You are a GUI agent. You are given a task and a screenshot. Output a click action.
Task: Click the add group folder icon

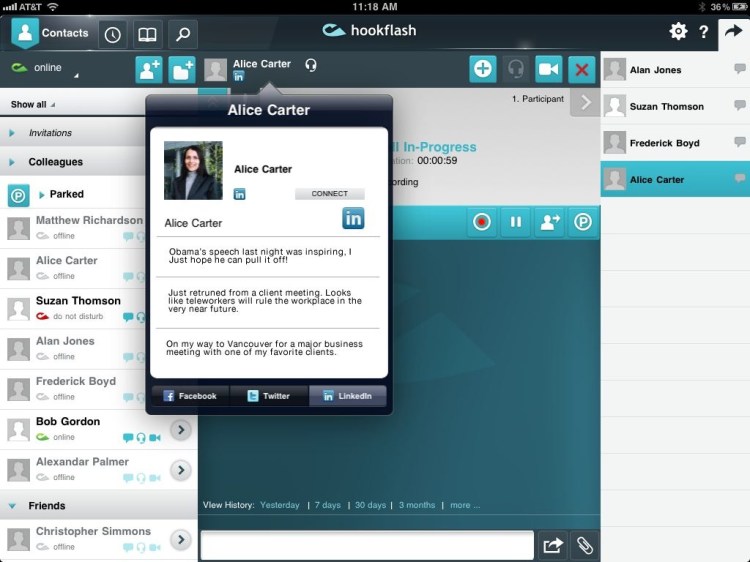182,70
